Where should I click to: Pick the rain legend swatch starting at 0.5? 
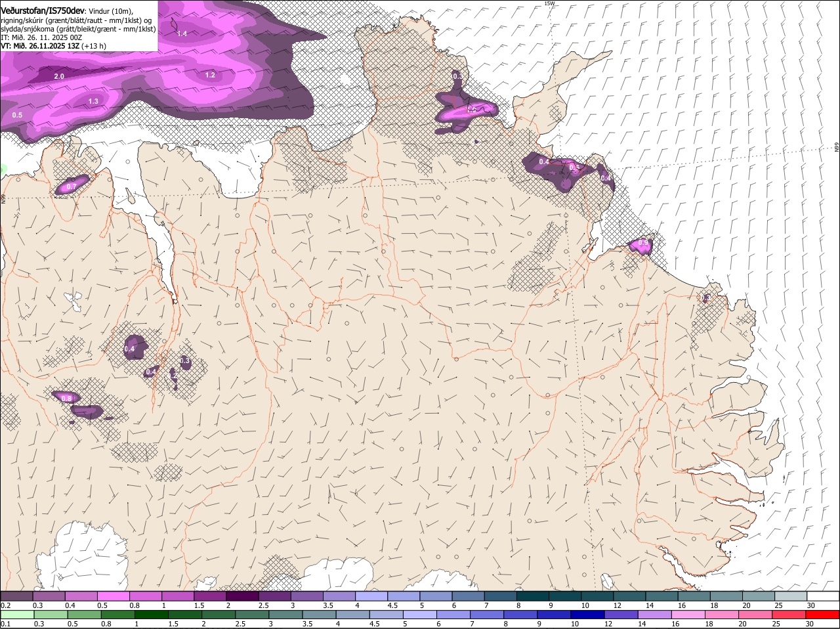pos(84,615)
